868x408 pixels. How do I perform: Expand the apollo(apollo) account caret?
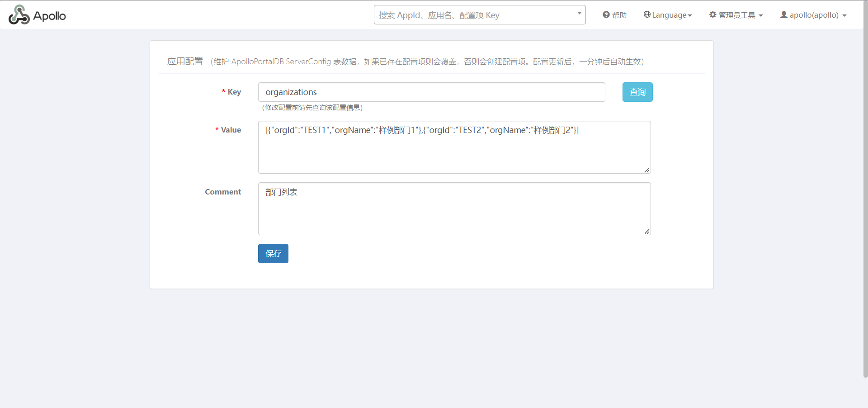[x=844, y=16]
